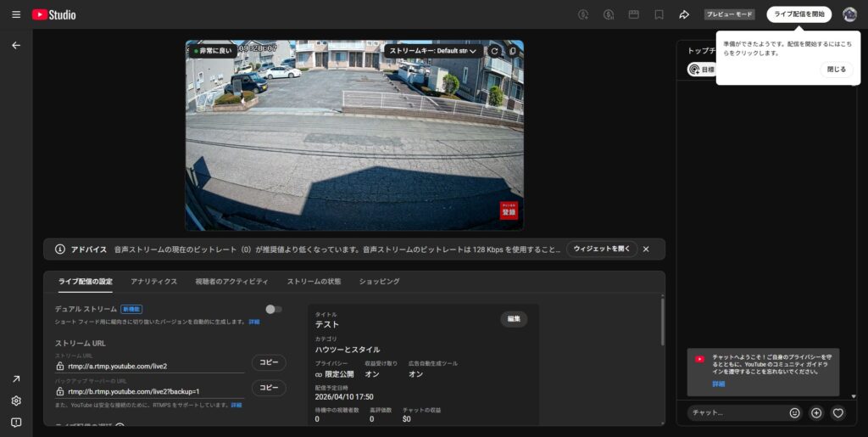Switch to the ライブ配信の設定 tab
Viewport: 868px width, 437px height.
[x=86, y=282]
